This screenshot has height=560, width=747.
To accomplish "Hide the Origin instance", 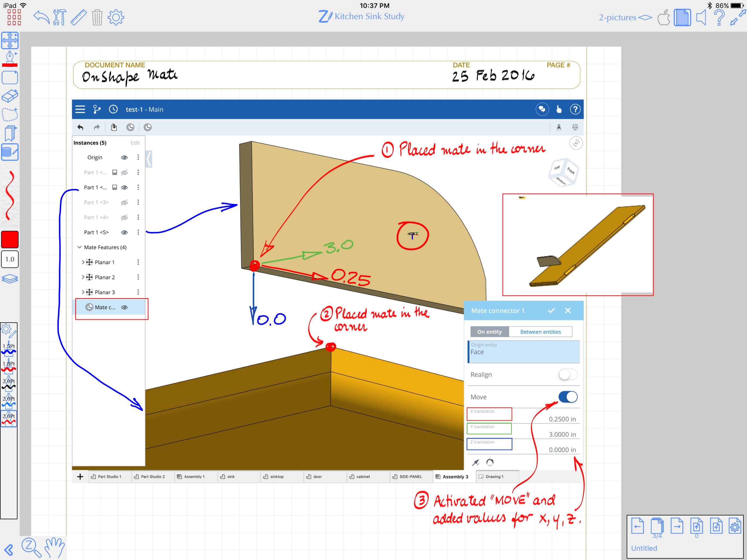I will (x=124, y=157).
